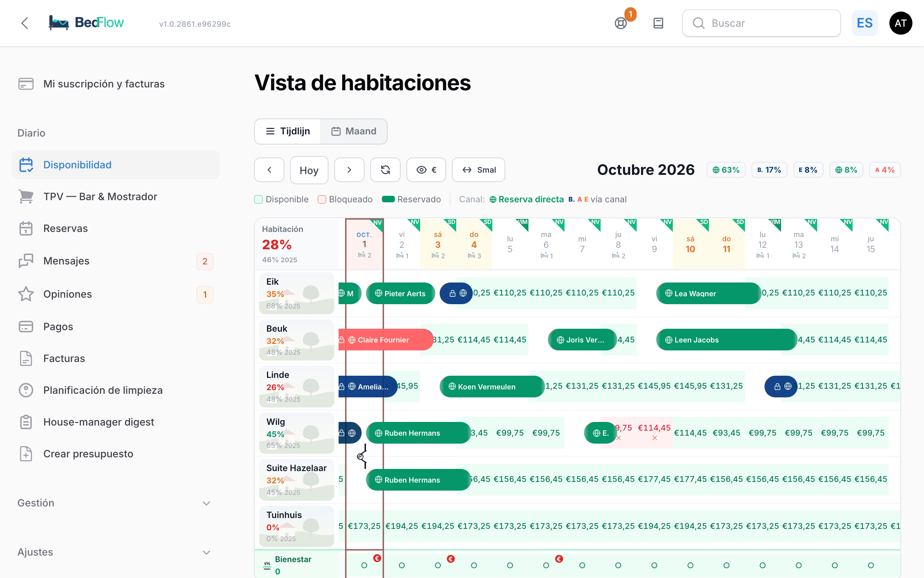Toggle the Reservado legend swatch
Viewport: 924px width, 578px height.
(x=388, y=199)
